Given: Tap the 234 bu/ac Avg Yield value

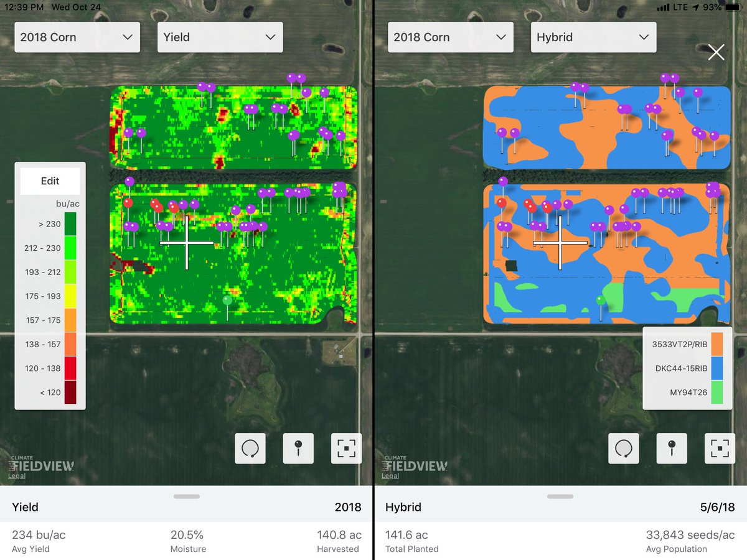Looking at the screenshot, I should tap(39, 535).
